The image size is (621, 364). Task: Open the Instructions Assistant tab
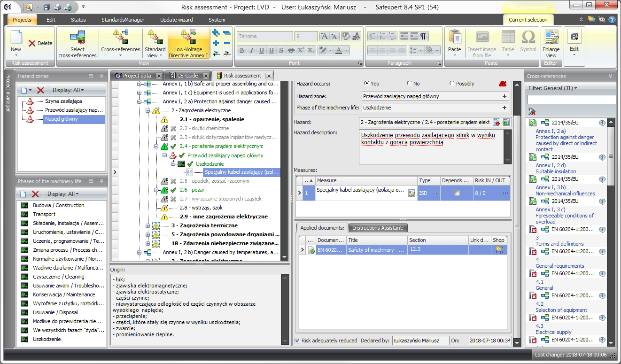click(379, 228)
